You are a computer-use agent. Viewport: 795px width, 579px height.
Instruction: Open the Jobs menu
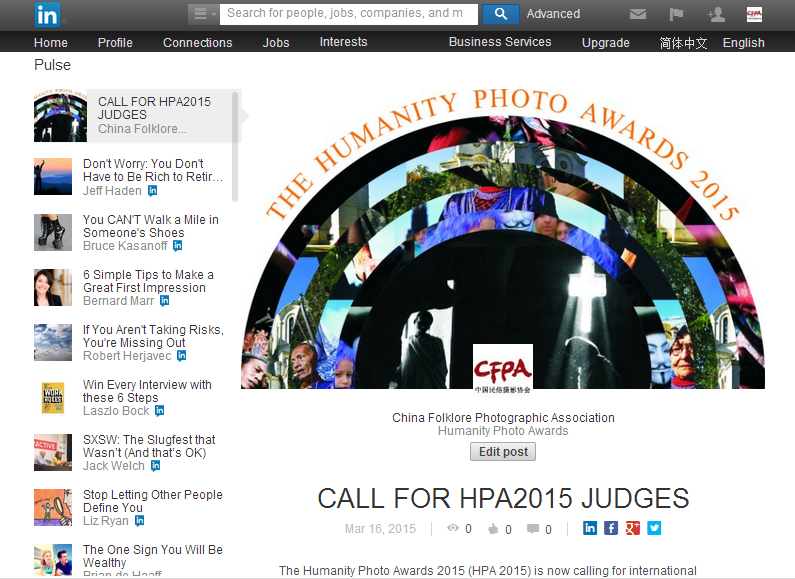pyautogui.click(x=276, y=43)
